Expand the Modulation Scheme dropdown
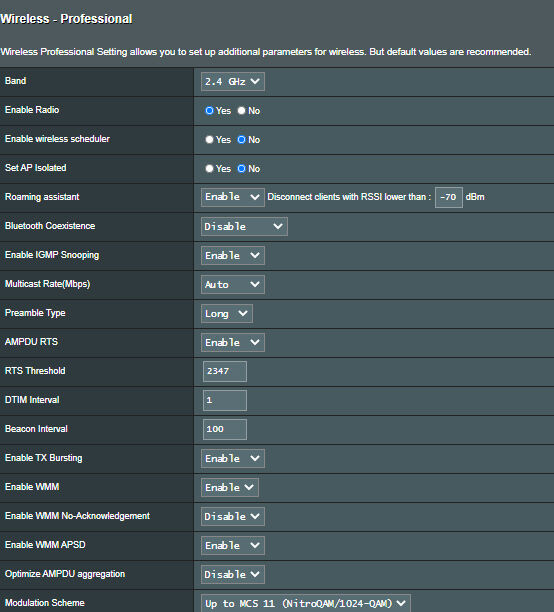This screenshot has height=612, width=554. [306, 603]
